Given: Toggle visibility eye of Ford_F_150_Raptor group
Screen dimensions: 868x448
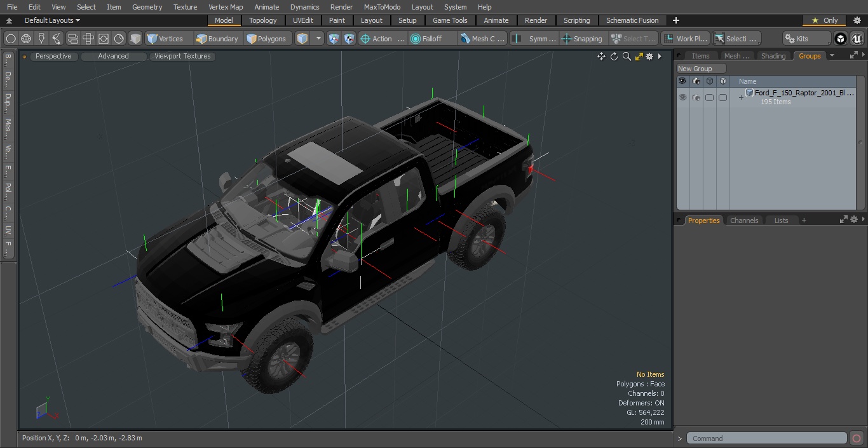Looking at the screenshot, I should tap(682, 97).
